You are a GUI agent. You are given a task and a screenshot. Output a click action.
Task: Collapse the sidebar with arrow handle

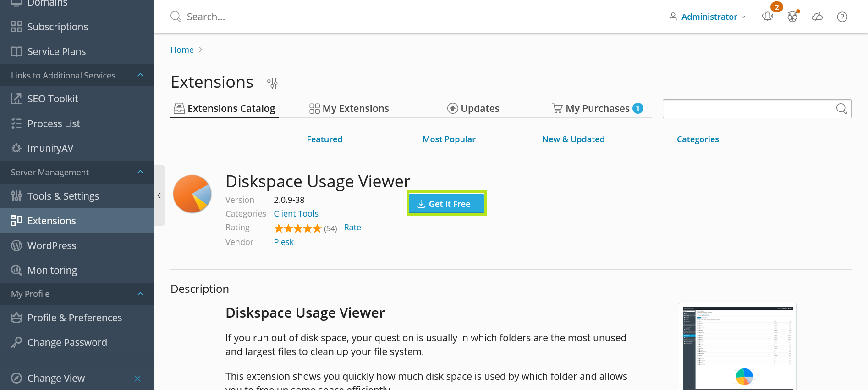159,195
